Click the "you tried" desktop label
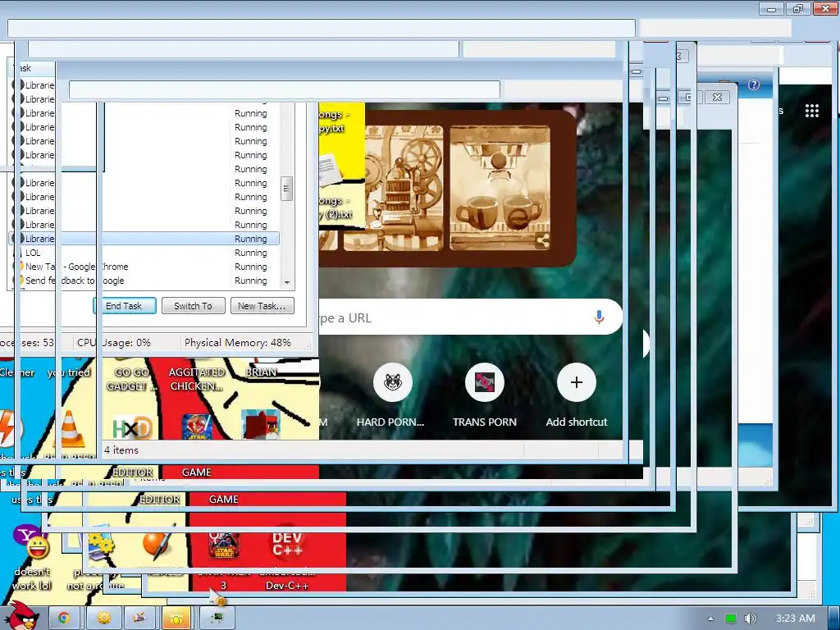 click(69, 372)
